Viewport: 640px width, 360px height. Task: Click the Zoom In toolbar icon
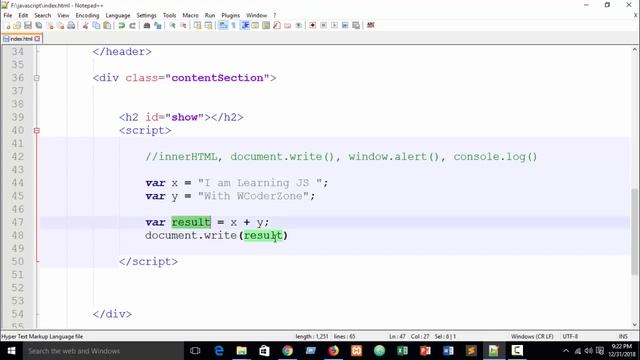pos(172,25)
